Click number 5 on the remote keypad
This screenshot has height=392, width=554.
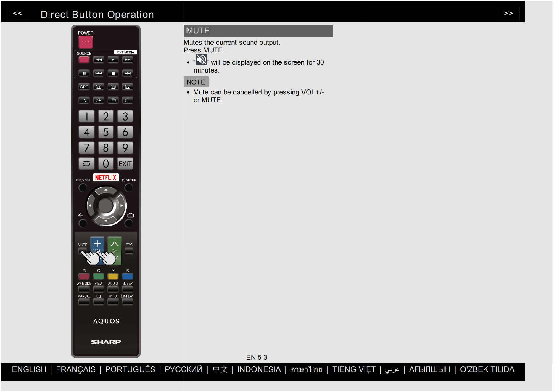click(x=106, y=132)
